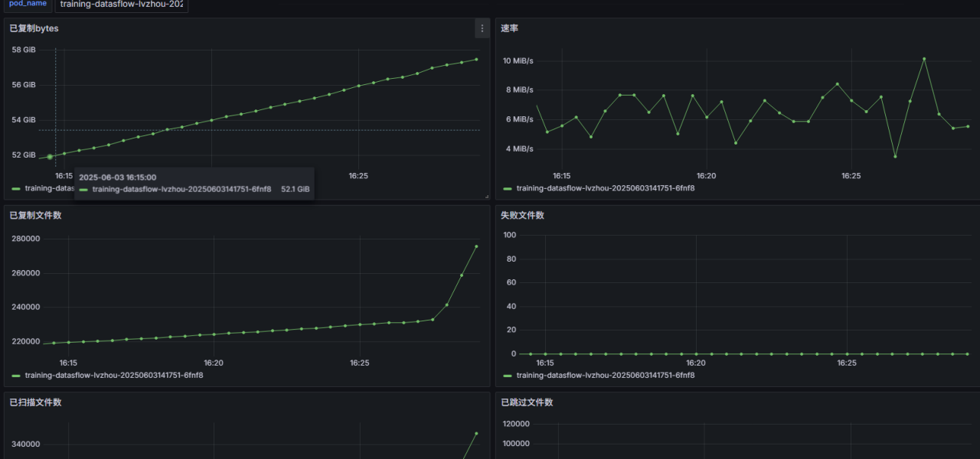Click the 240000 axis label

(25, 308)
